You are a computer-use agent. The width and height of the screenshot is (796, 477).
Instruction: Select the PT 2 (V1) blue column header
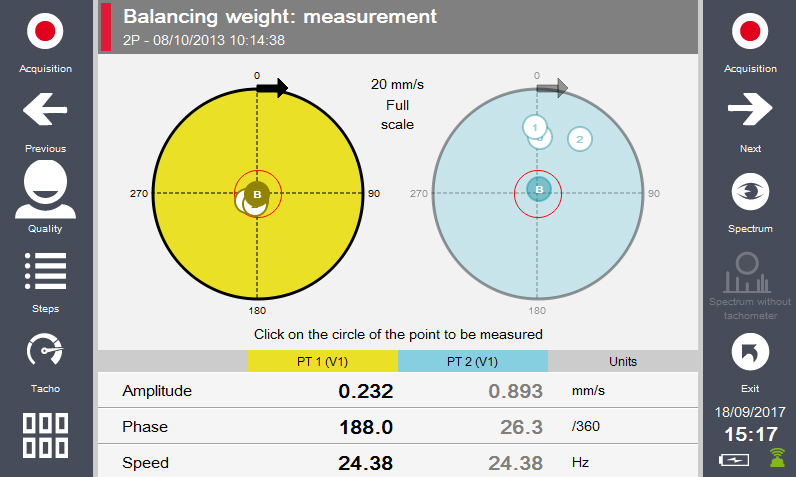[473, 361]
